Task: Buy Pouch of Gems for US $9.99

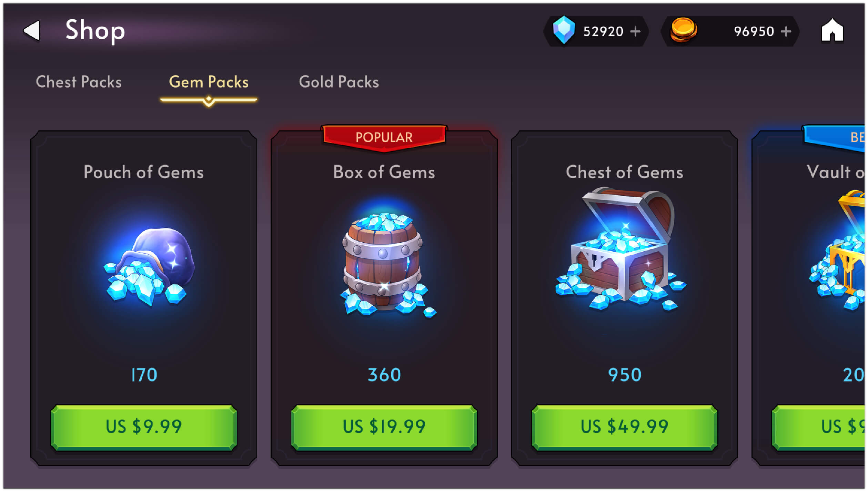Action: (144, 427)
